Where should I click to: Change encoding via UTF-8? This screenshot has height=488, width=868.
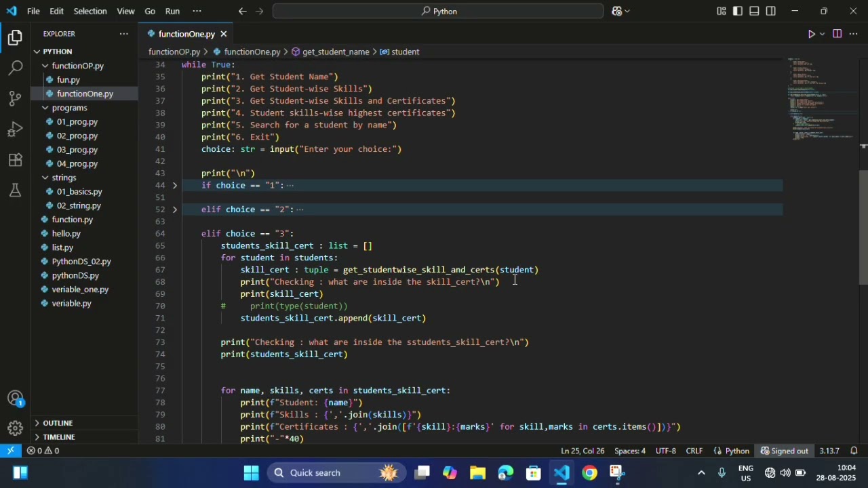[665, 451]
